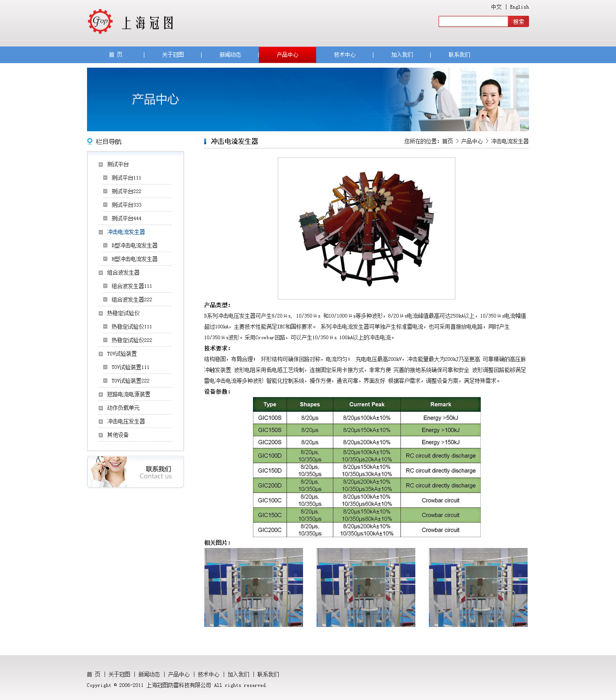Focus the search input field

pos(473,22)
